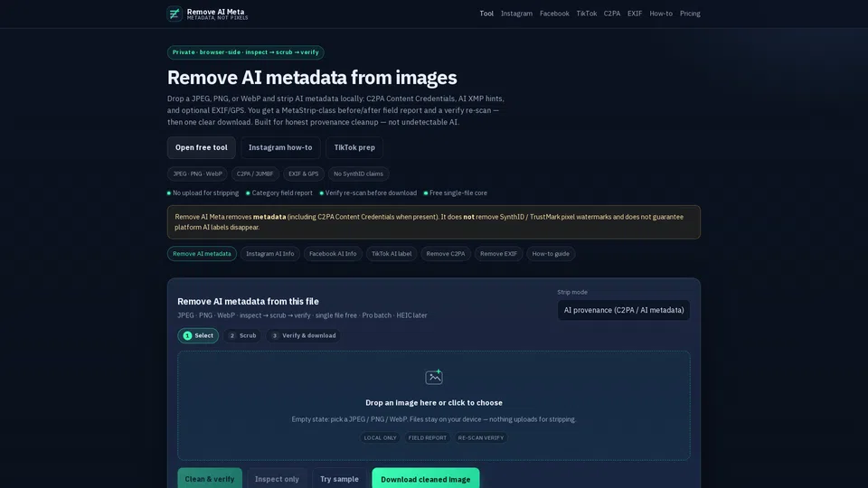
Task: Select the Instagram AI Info pill
Action: point(270,254)
